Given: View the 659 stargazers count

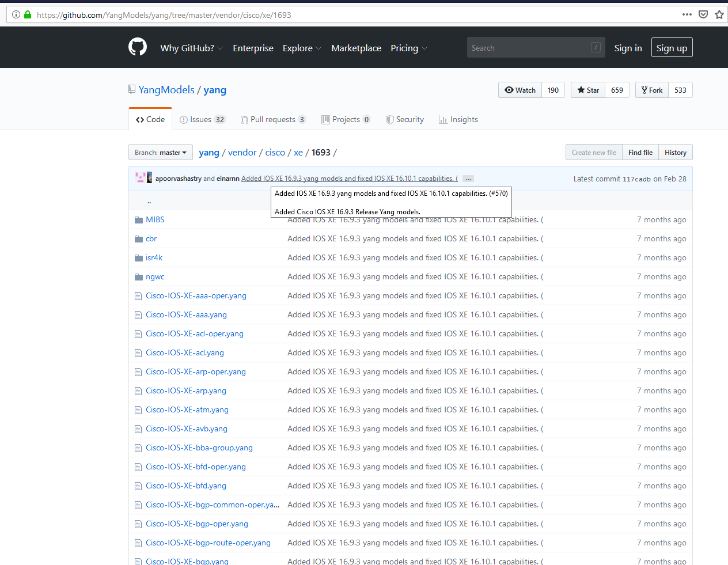Looking at the screenshot, I should coord(617,90).
